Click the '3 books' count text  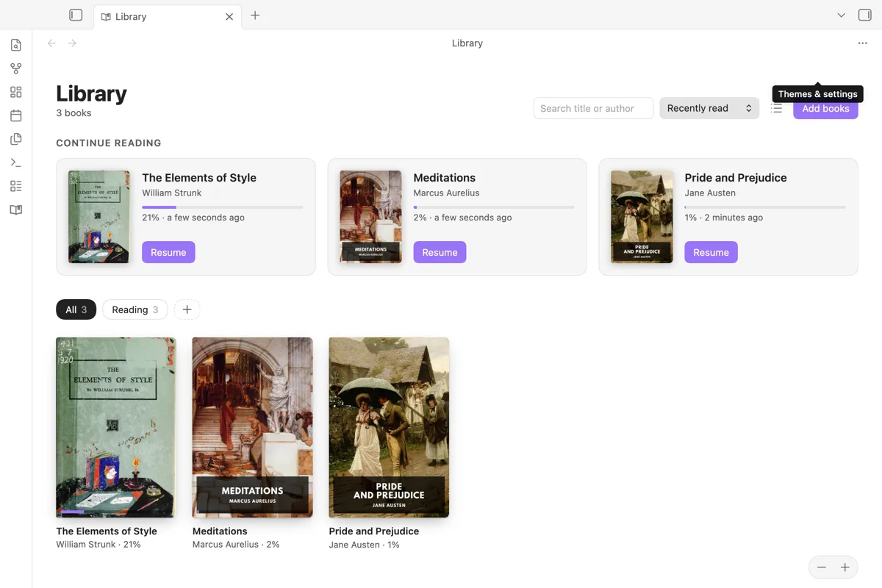point(73,113)
